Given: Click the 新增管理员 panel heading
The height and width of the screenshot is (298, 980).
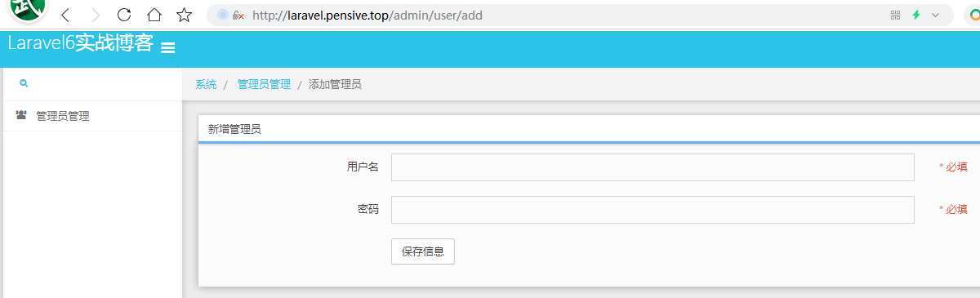Looking at the screenshot, I should coord(234,129).
